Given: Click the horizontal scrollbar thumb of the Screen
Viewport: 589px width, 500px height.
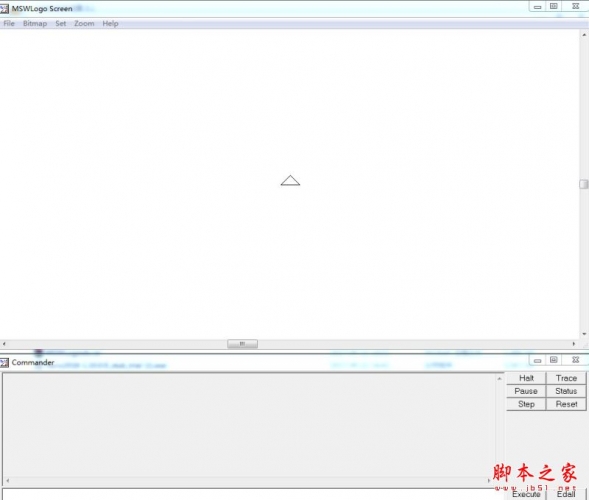Looking at the screenshot, I should point(242,344).
